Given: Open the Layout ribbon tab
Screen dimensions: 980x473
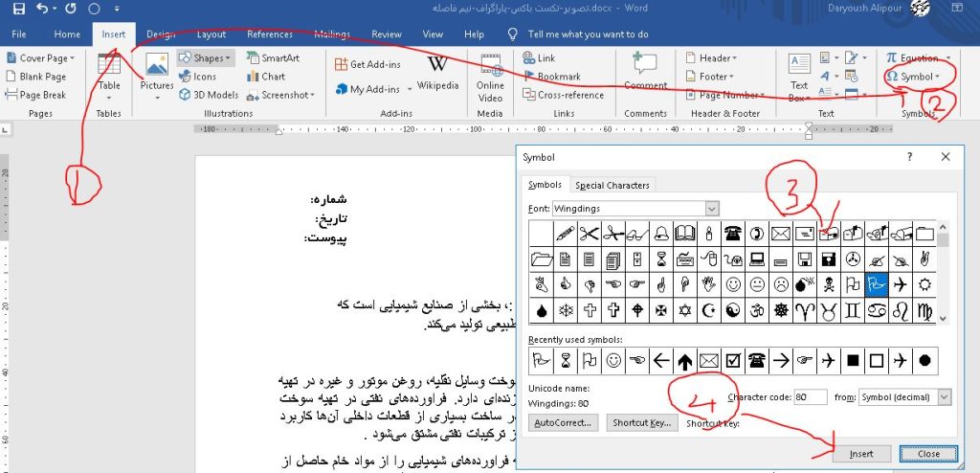Looking at the screenshot, I should click(x=212, y=34).
